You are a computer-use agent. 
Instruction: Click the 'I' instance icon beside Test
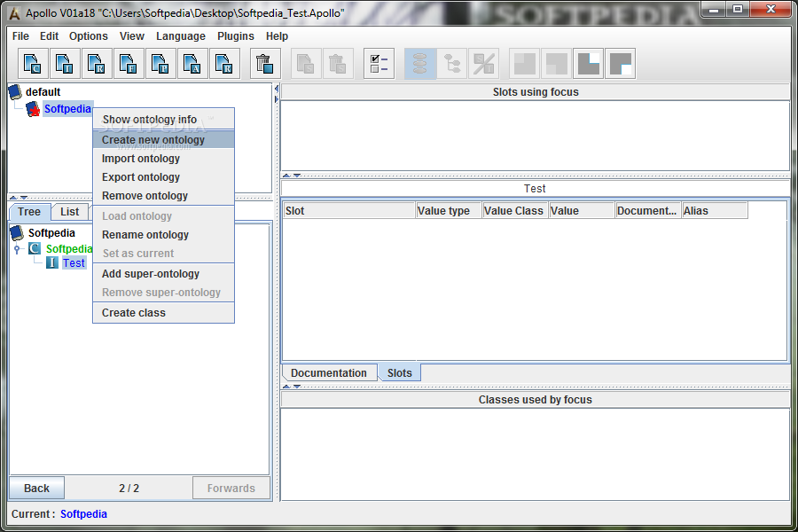(52, 262)
